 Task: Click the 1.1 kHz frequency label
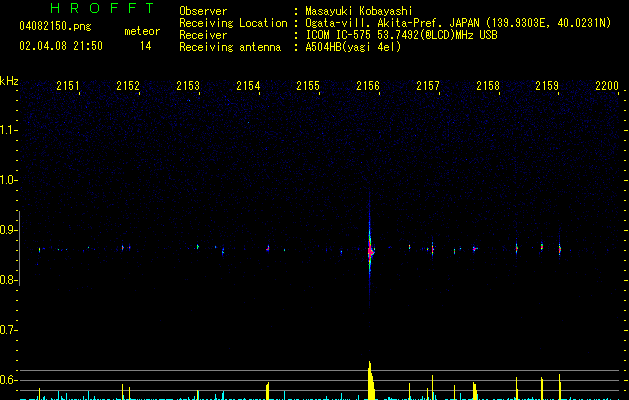(8, 130)
